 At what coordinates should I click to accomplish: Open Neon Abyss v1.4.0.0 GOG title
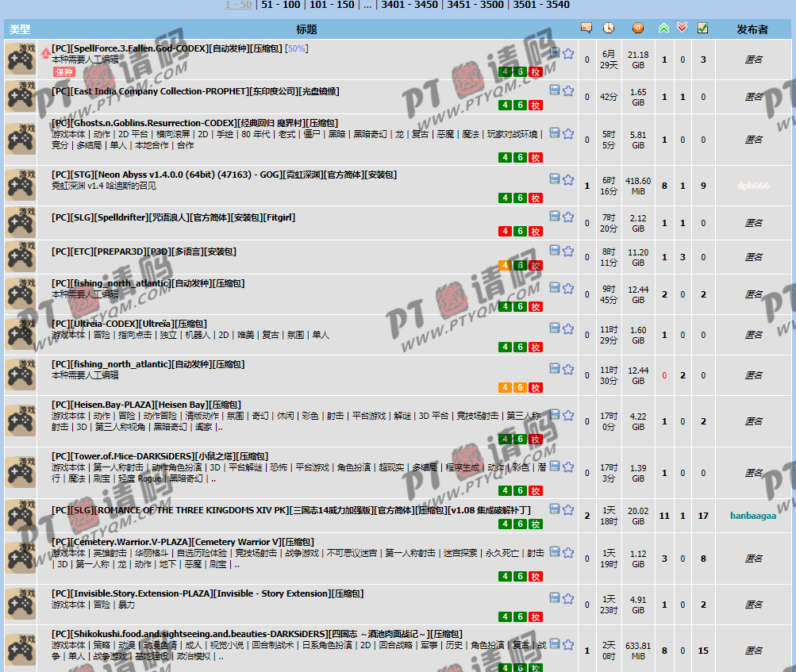(224, 175)
